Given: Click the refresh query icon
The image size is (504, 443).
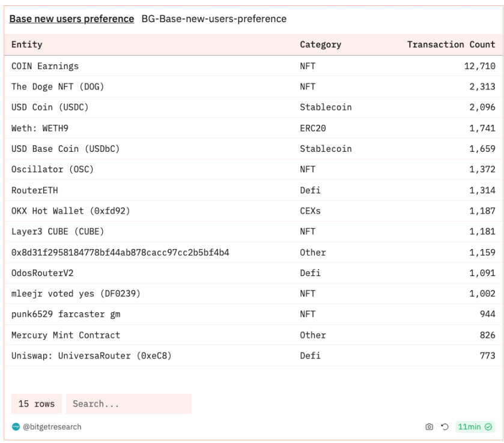Looking at the screenshot, I should (x=445, y=427).
